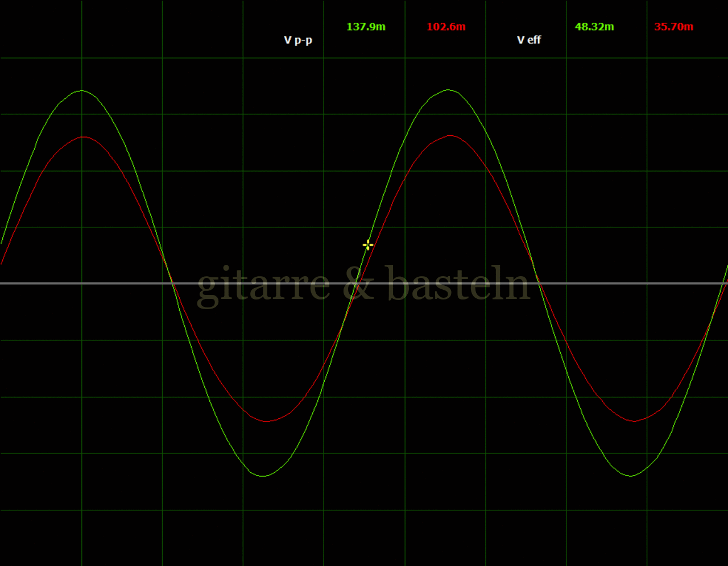Click the leftmost green waveform peak
This screenshot has width=728, height=566.
[x=82, y=90]
